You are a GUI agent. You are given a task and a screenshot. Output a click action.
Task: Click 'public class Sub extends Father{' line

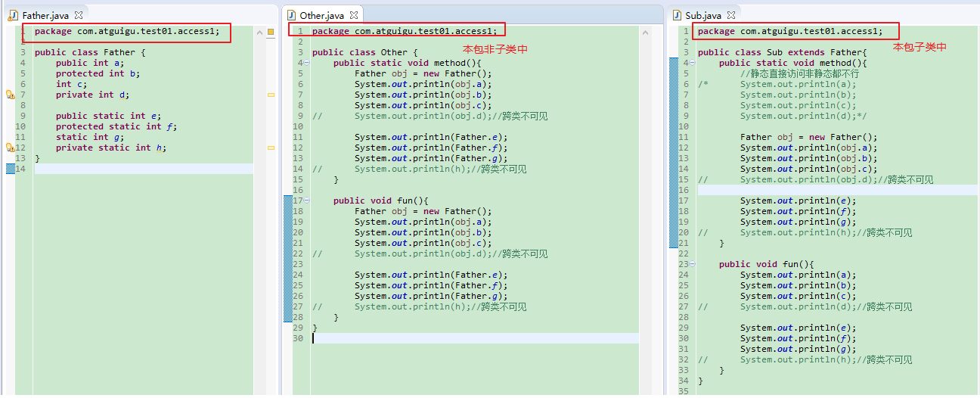783,52
